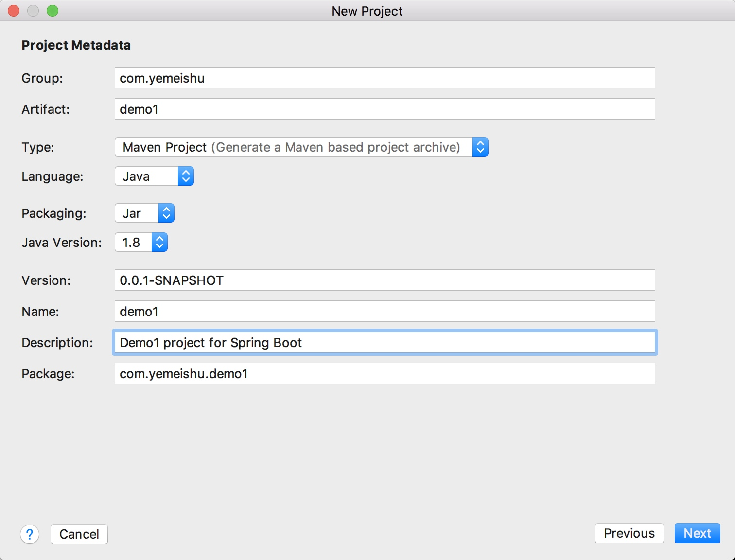This screenshot has width=735, height=560.
Task: Go back with the Previous button
Action: [x=629, y=533]
